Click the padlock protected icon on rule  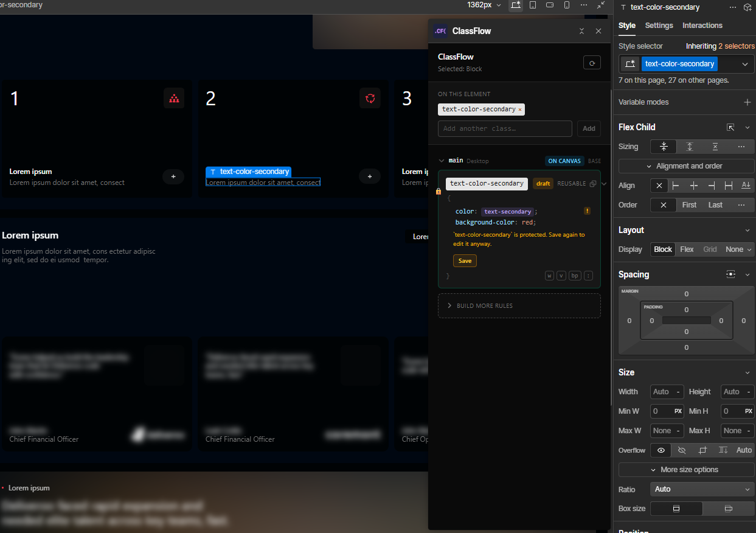[439, 191]
